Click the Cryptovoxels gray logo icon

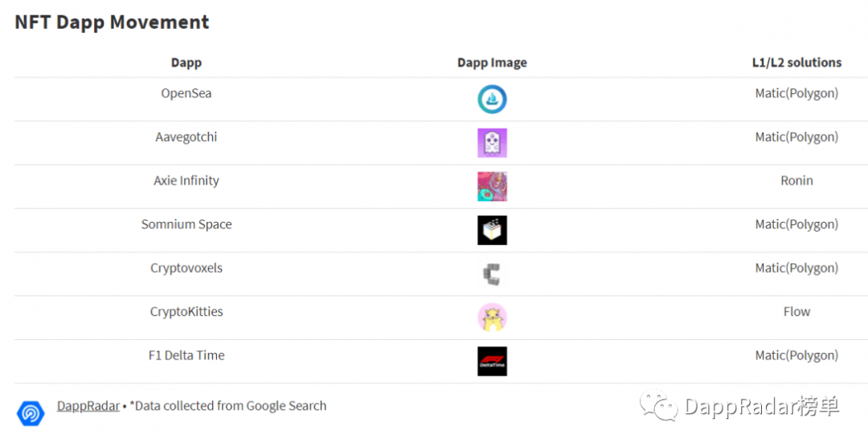tap(492, 274)
